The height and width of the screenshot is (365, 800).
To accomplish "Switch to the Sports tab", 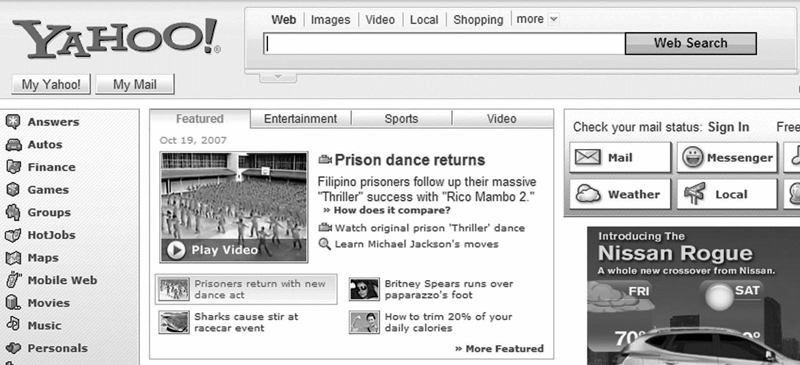I will [402, 119].
